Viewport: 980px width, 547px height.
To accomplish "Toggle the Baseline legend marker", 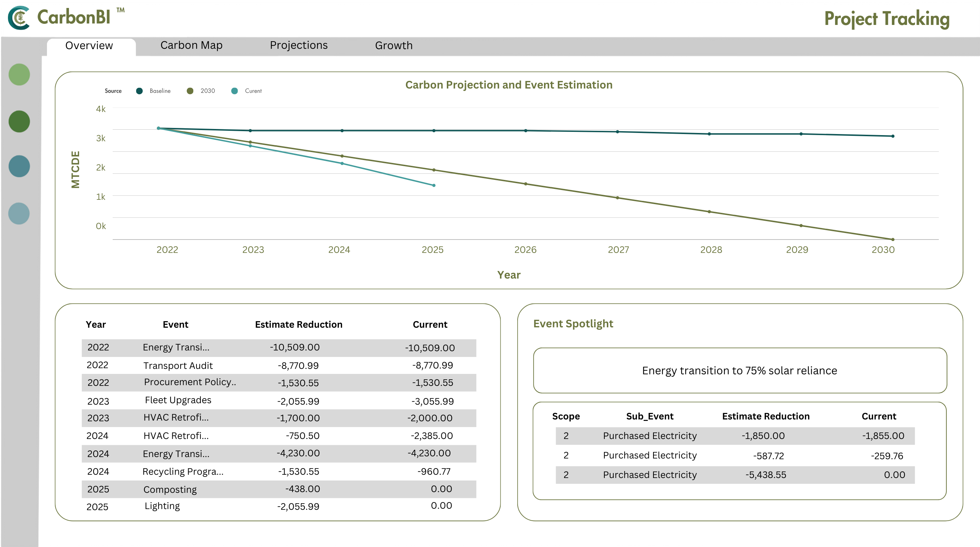I will tap(139, 91).
